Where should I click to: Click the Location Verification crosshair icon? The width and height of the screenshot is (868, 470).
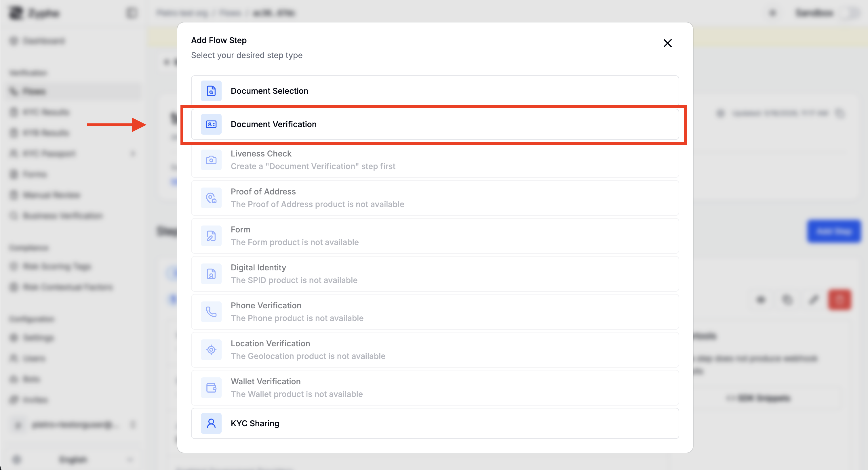(211, 350)
